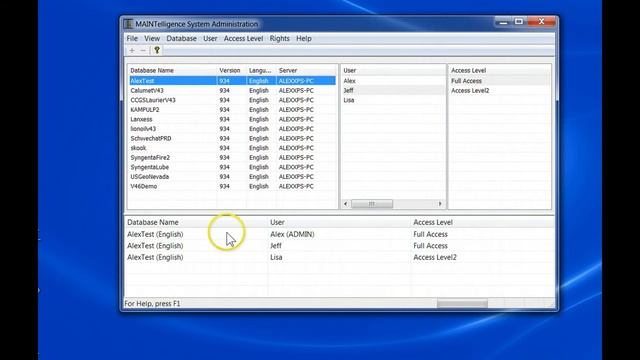Image resolution: width=640 pixels, height=360 pixels.
Task: Select user Alex in the User list
Action: 393,81
